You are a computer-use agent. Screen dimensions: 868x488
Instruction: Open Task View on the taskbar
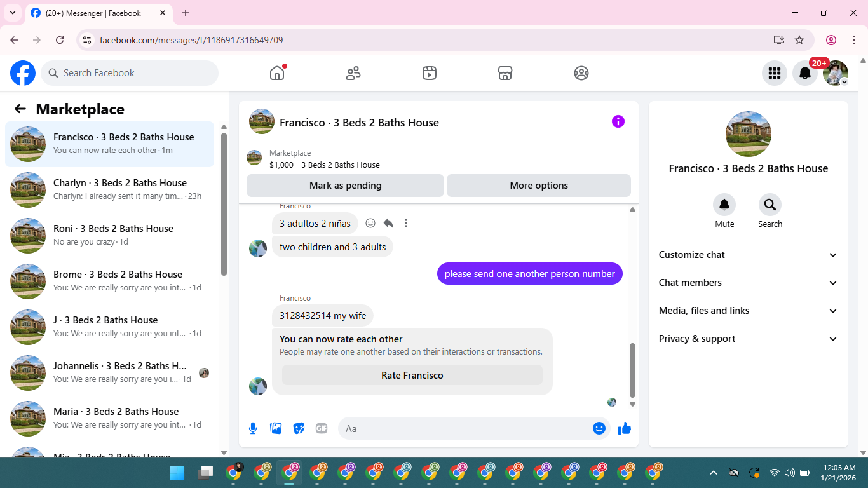(205, 473)
